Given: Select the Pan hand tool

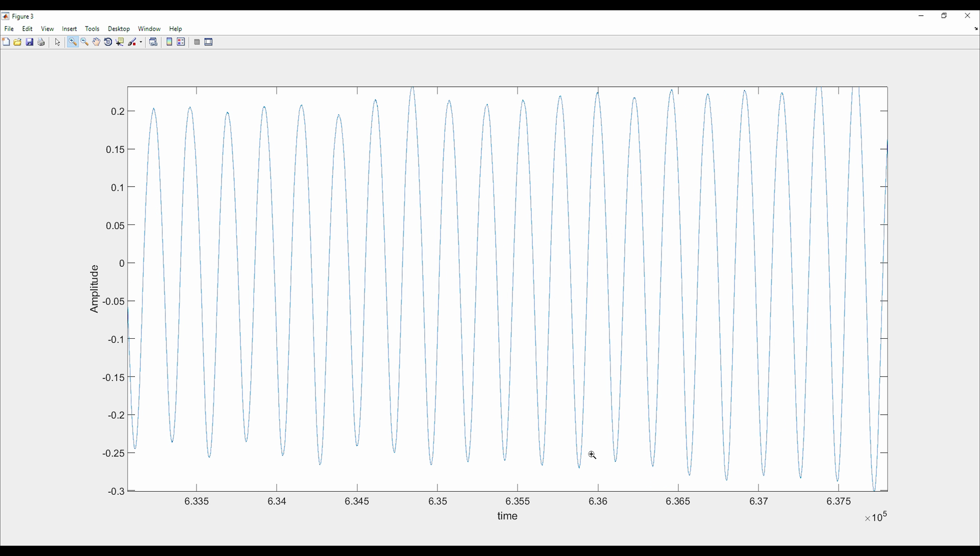Looking at the screenshot, I should [x=96, y=42].
